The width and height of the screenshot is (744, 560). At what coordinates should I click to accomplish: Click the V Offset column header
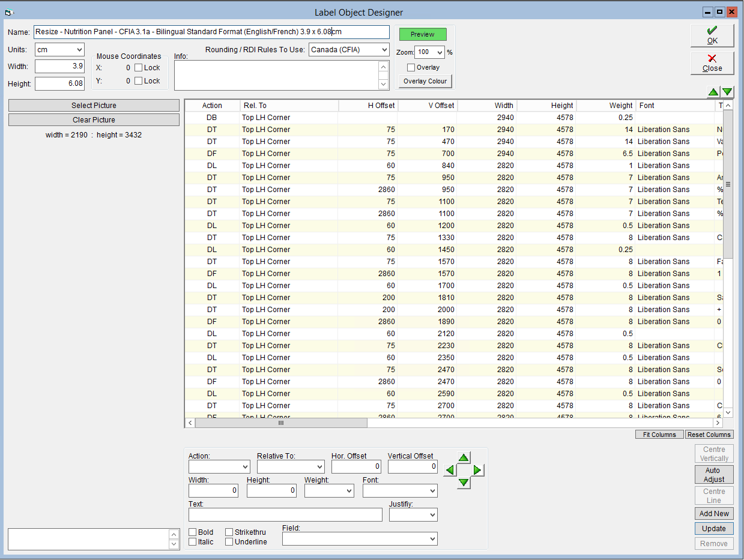tap(428, 106)
